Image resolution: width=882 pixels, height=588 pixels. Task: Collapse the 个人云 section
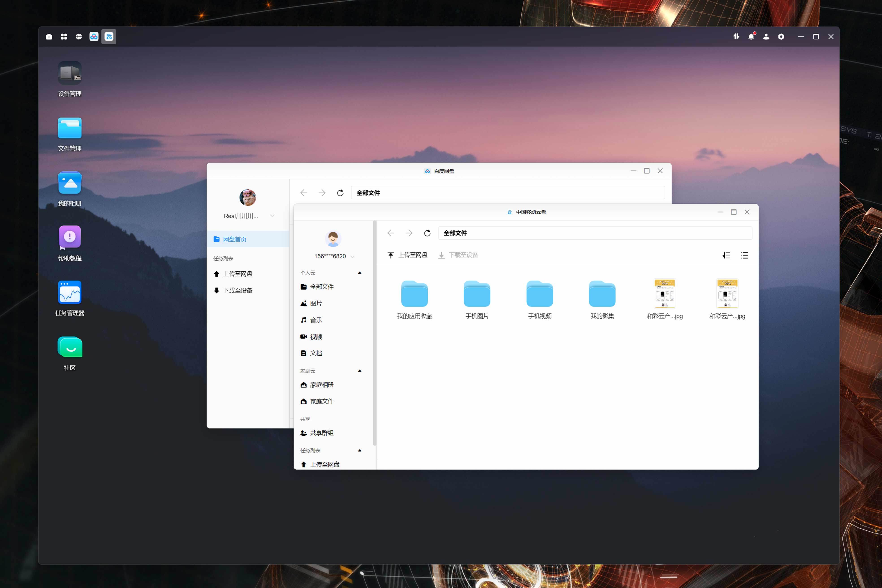(x=360, y=273)
